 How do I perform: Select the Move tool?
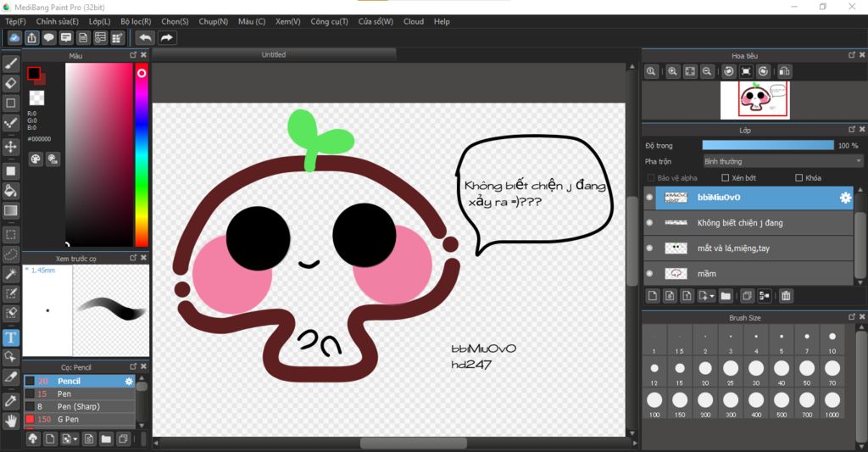[x=10, y=147]
